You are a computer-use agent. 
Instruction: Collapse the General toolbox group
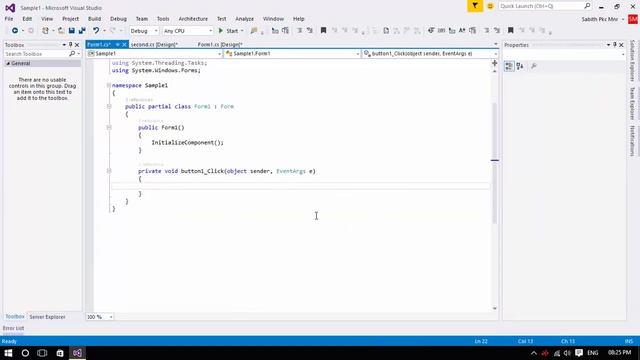click(8, 63)
